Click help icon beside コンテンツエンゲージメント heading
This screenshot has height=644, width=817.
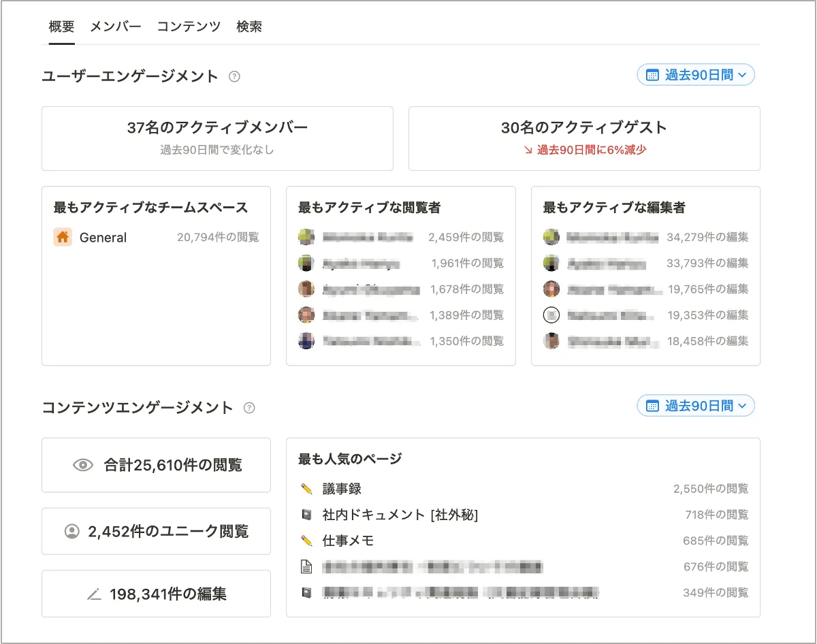click(x=249, y=408)
